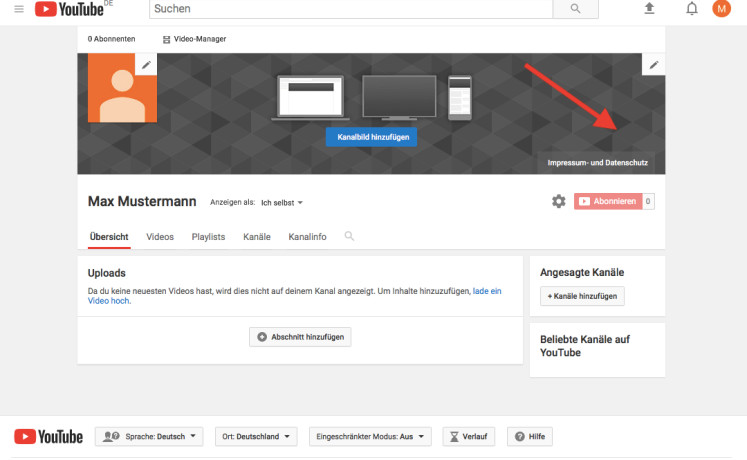Click the Uploads section heading

(107, 273)
